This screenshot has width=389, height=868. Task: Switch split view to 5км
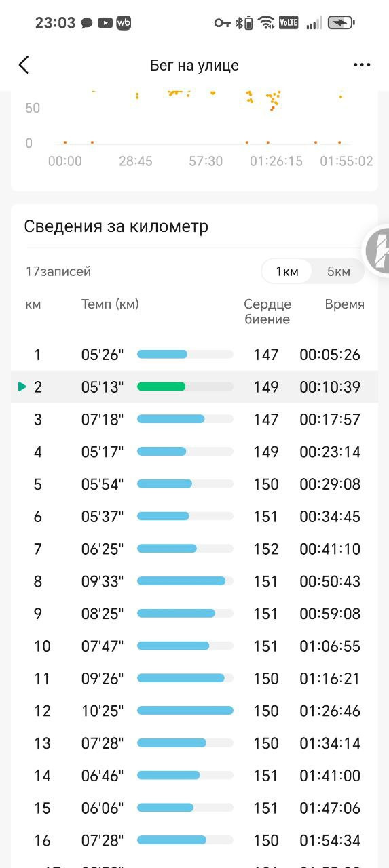(x=339, y=272)
